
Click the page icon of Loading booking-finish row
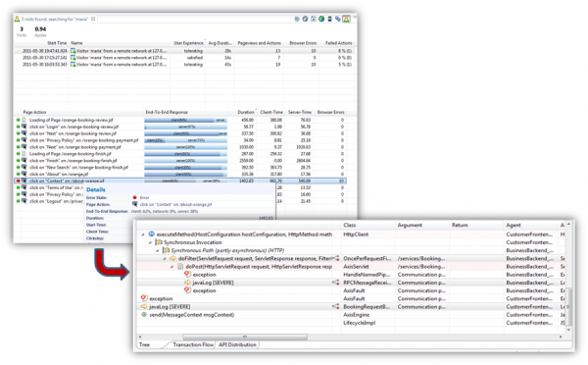24,154
